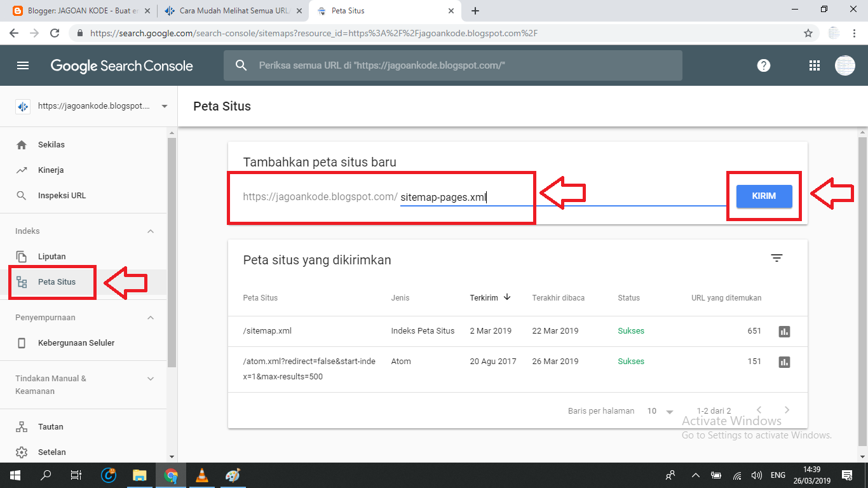Click the Liputan pages icon
The image size is (868, 488).
22,257
